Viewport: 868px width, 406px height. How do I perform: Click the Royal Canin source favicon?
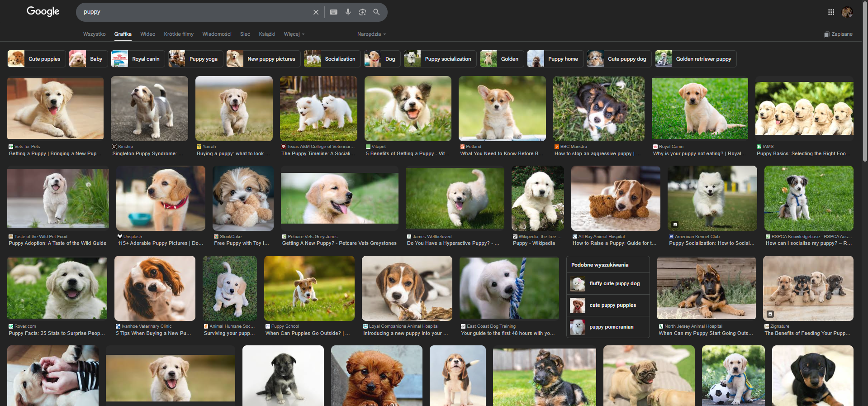[x=655, y=147]
